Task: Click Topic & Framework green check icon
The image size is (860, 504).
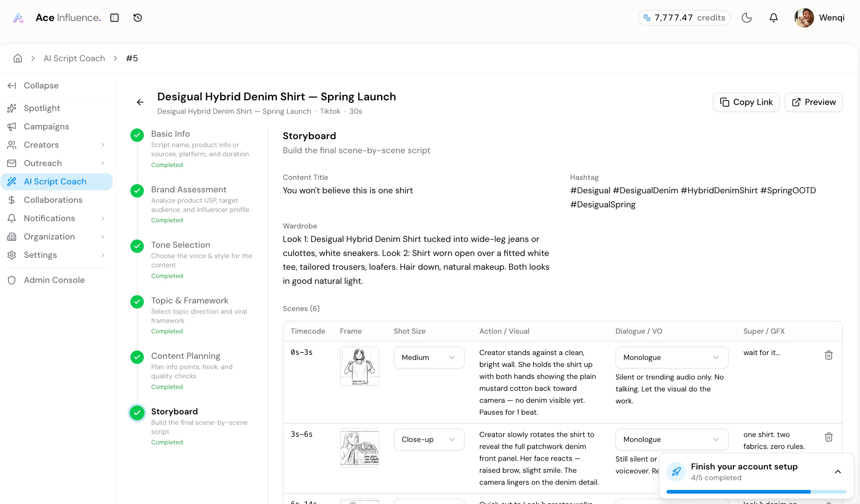Action: tap(137, 302)
